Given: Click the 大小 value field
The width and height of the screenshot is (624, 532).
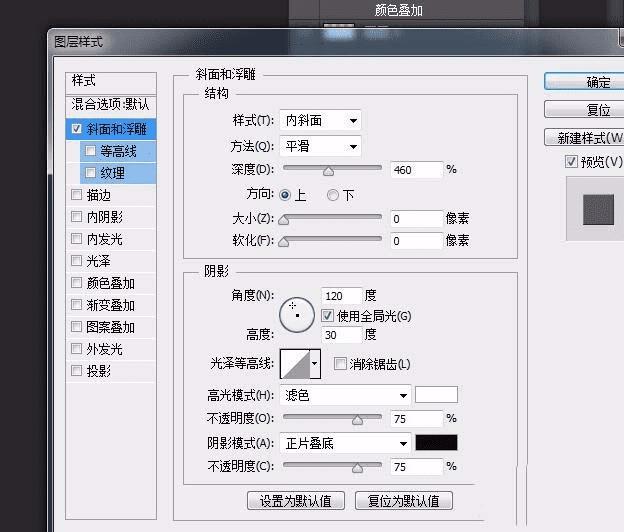Looking at the screenshot, I should tap(417, 218).
